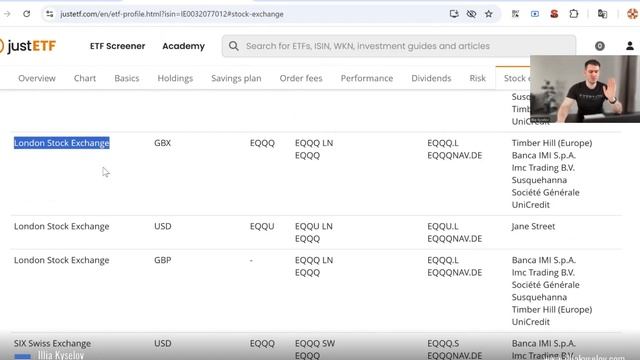Screen dimensions: 640x360
Task: Switch to the Holdings tab
Action: (175, 78)
